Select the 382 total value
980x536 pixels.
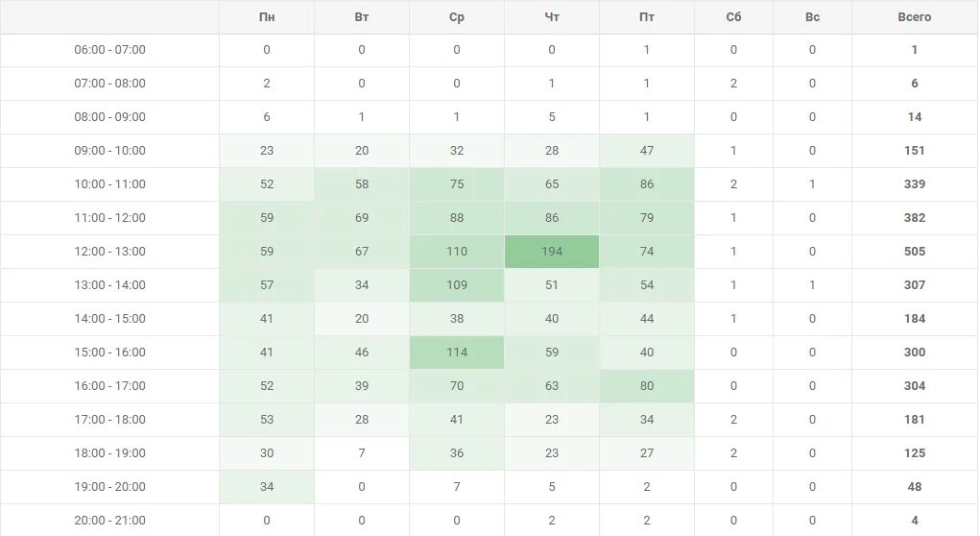tap(915, 218)
